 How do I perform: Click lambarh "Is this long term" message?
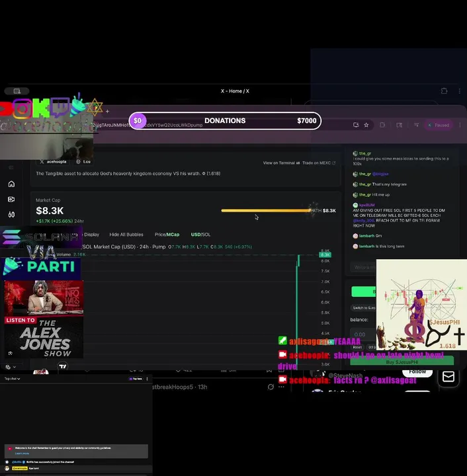tap(378, 246)
